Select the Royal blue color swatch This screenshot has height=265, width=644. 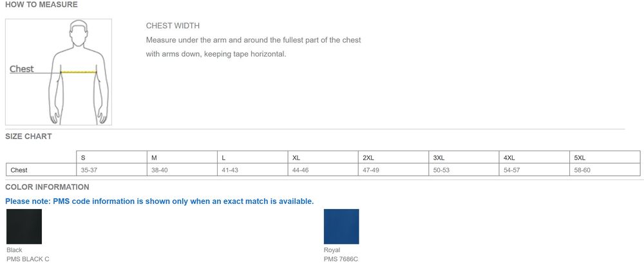[x=341, y=226]
